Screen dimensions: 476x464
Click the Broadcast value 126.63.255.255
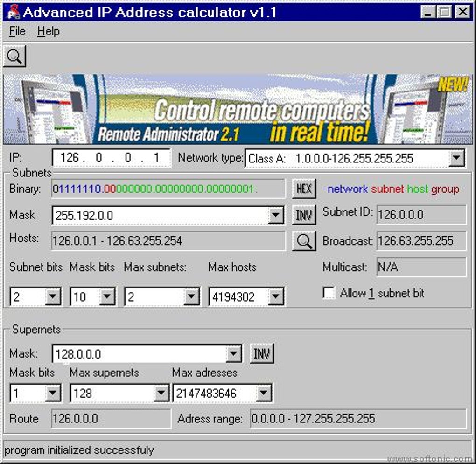click(421, 241)
